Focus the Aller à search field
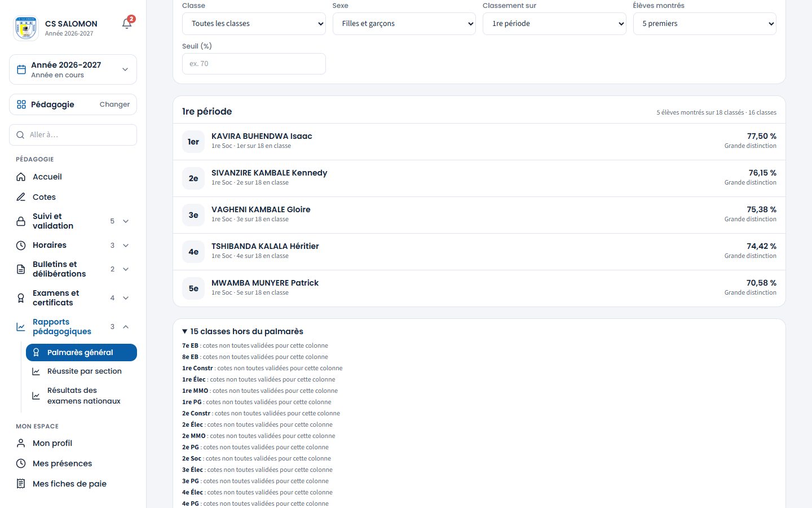 tap(73, 135)
